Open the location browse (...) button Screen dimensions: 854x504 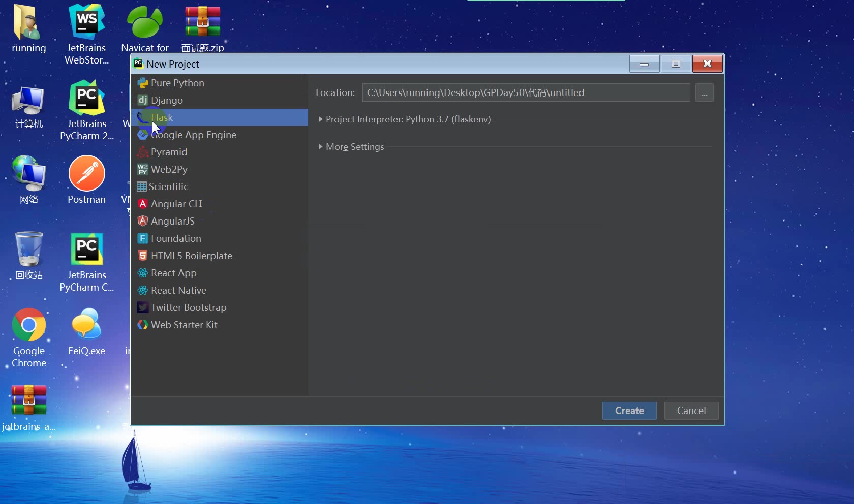pos(705,93)
